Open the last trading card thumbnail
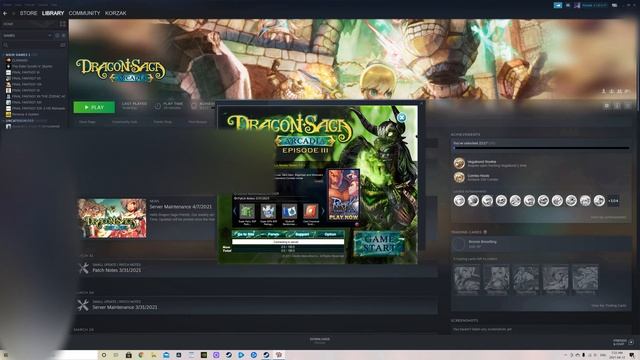This screenshot has height=360, width=640. coord(585,279)
